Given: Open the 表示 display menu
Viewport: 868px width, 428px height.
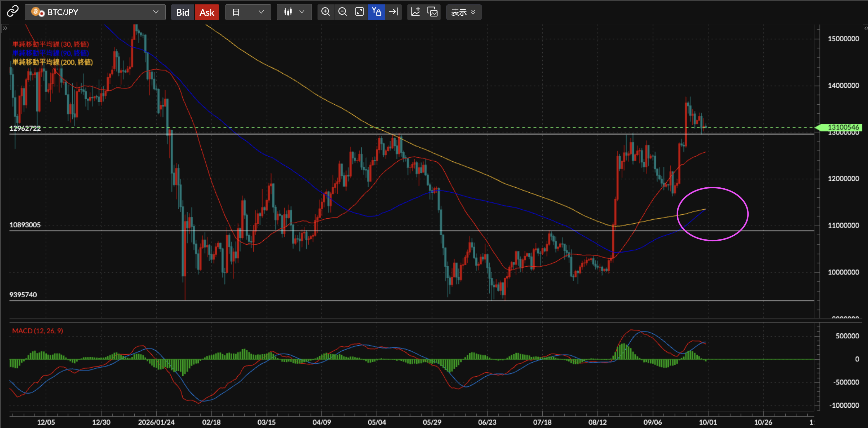Looking at the screenshot, I should coord(464,12).
